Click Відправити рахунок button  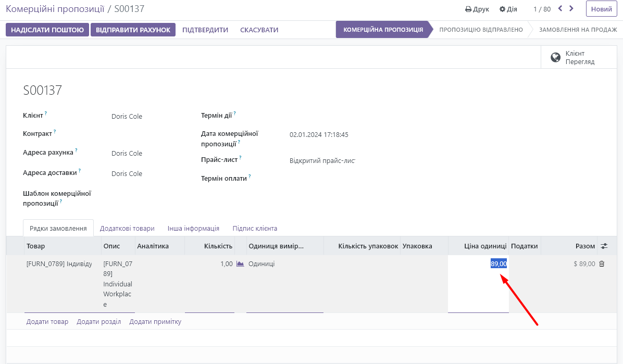click(x=133, y=30)
